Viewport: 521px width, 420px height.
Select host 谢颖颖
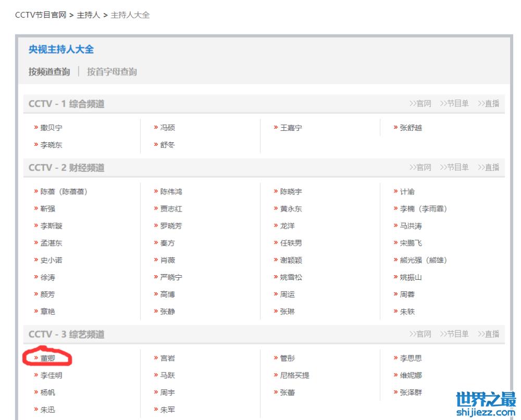coord(291,260)
